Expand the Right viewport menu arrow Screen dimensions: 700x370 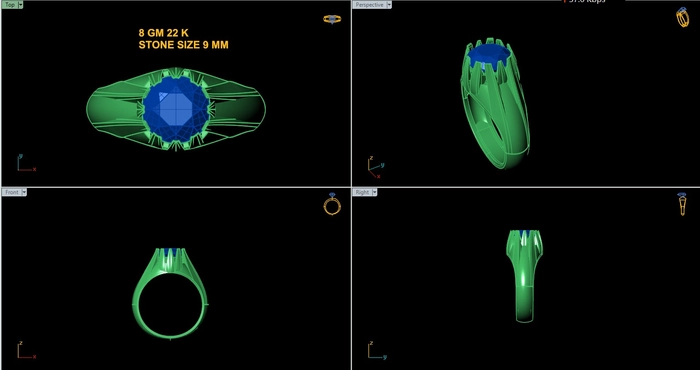[x=374, y=192]
